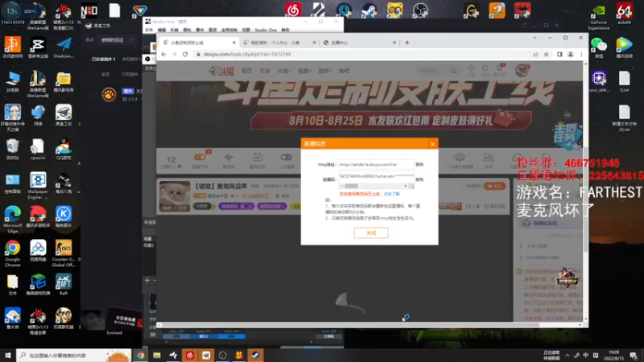Toggle the grey second switch in broadcaster toolbar
The image size is (644, 362).
coord(286,157)
